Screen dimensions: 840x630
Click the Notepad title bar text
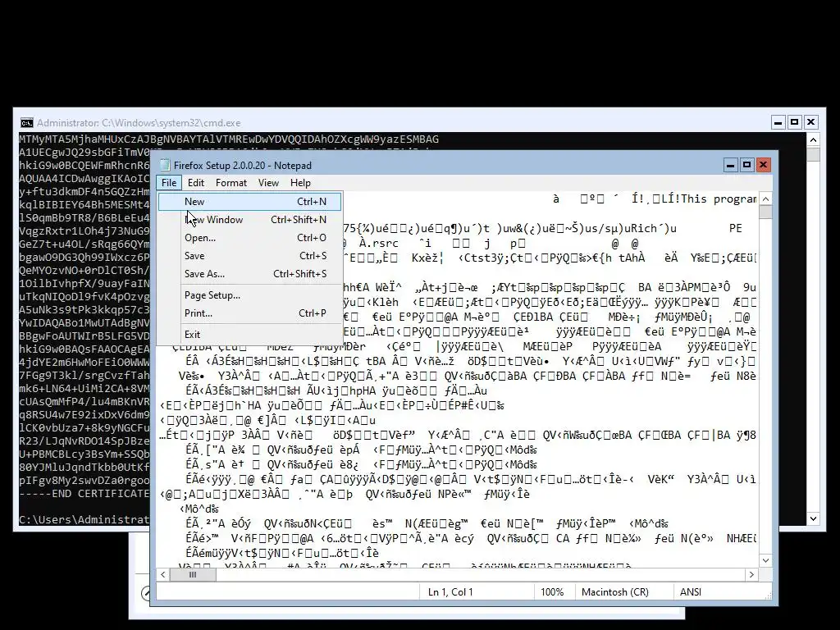click(243, 166)
